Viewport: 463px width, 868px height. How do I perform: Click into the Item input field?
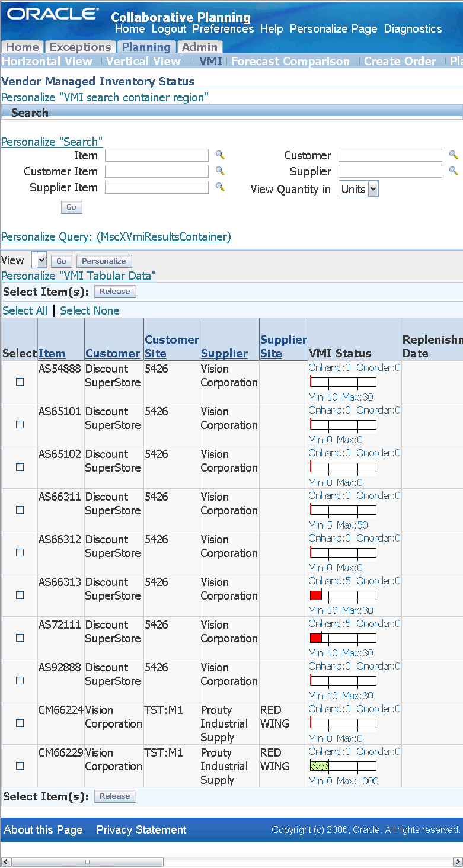tap(157, 155)
